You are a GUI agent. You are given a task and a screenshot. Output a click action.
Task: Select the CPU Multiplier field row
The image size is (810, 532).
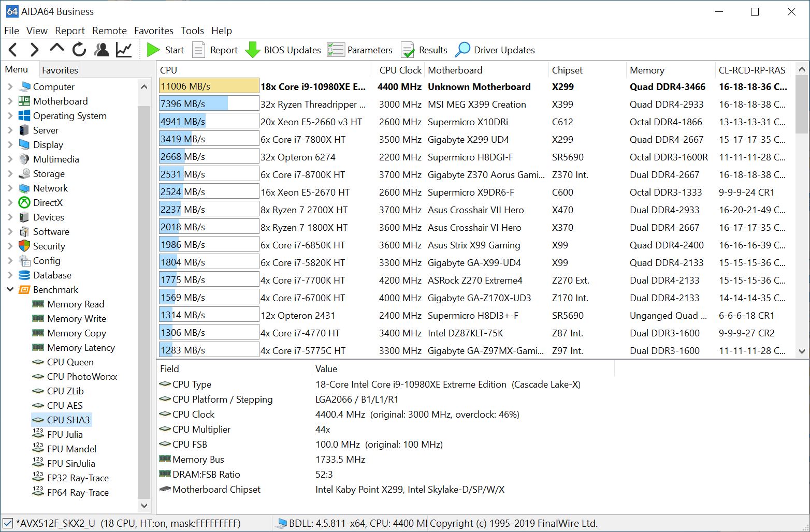[x=386, y=430]
